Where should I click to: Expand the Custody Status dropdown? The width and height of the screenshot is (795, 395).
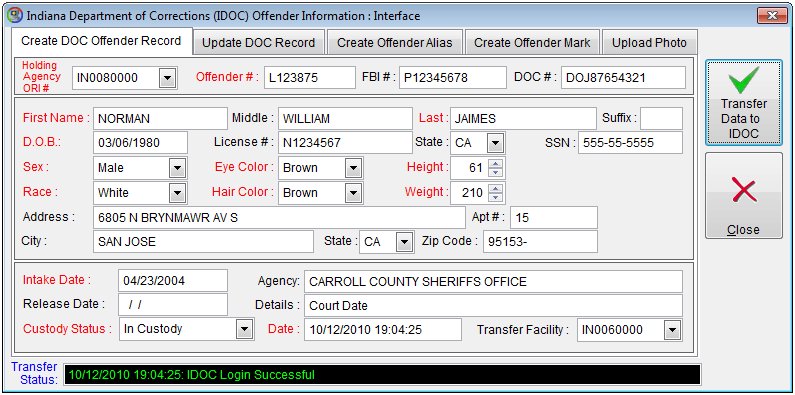(x=245, y=330)
